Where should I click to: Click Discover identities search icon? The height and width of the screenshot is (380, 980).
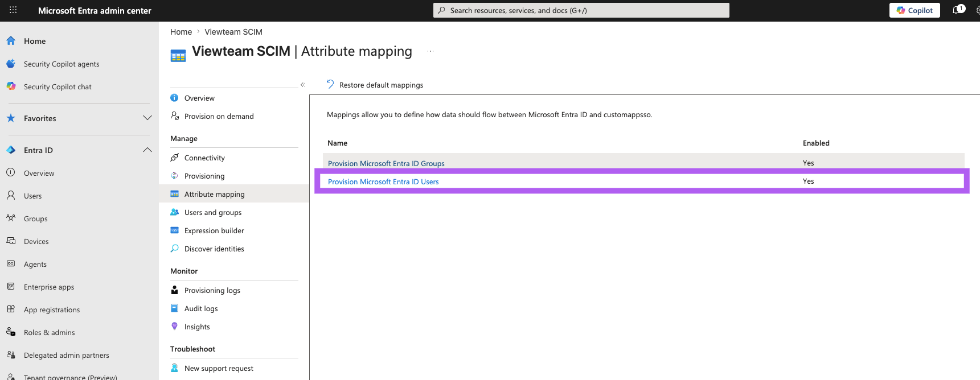pos(174,249)
